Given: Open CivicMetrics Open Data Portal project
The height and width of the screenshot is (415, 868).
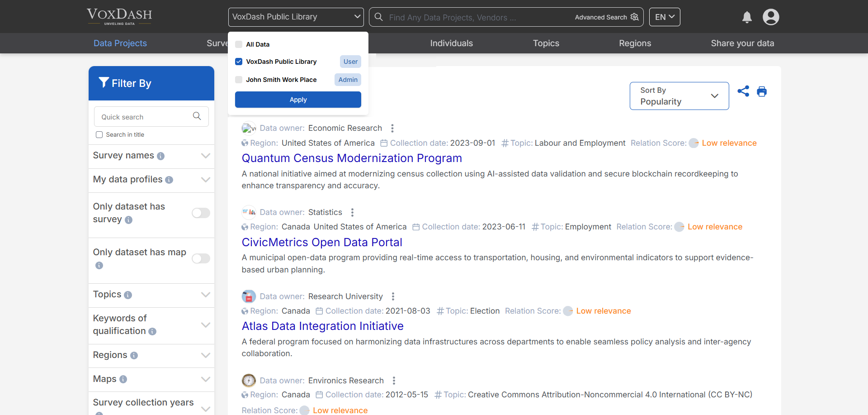Looking at the screenshot, I should [x=322, y=243].
